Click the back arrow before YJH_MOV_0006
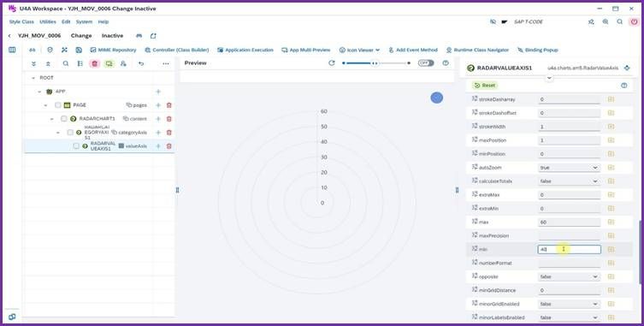The image size is (644, 326). click(9, 36)
